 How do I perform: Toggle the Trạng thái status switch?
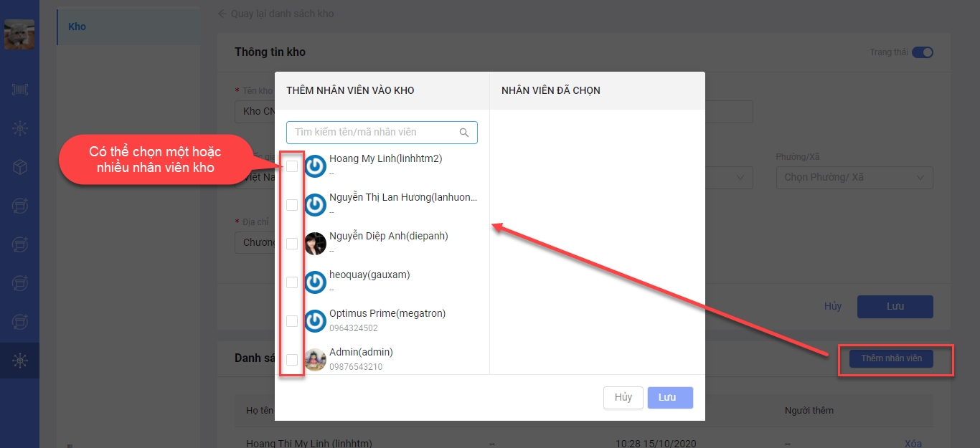[922, 52]
